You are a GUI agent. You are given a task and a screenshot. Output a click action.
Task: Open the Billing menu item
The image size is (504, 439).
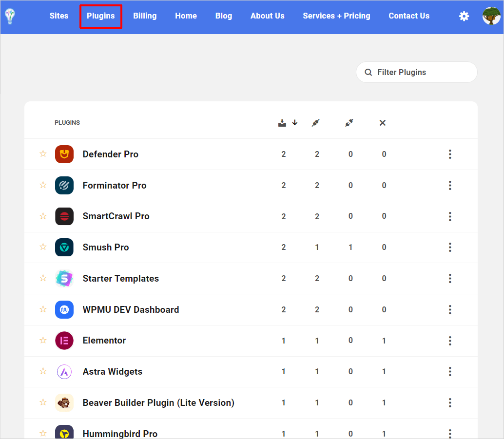click(145, 16)
